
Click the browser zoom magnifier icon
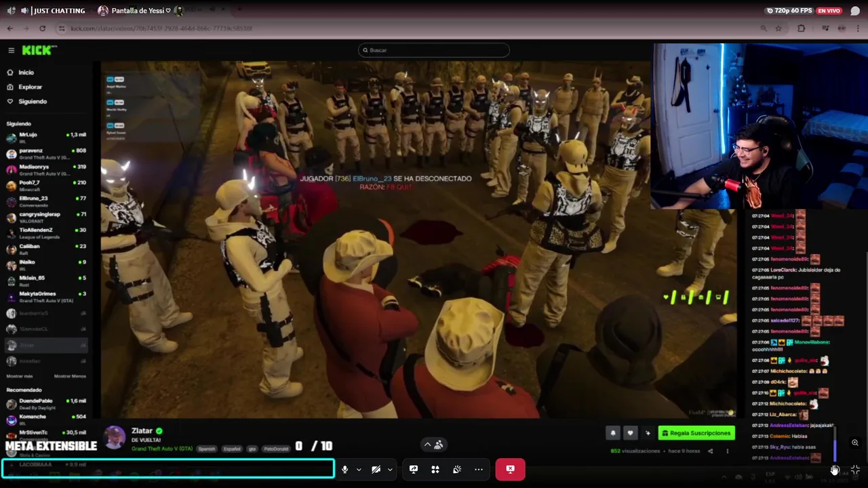(764, 28)
